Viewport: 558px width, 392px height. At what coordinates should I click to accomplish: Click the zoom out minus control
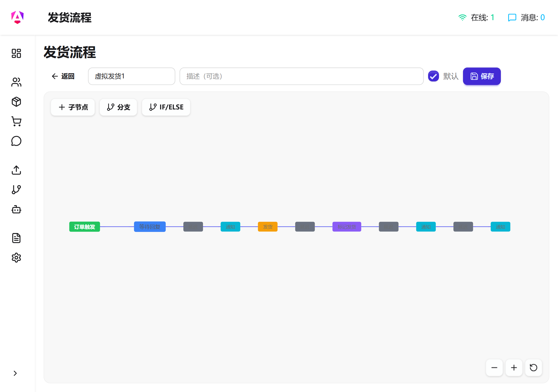pyautogui.click(x=494, y=368)
